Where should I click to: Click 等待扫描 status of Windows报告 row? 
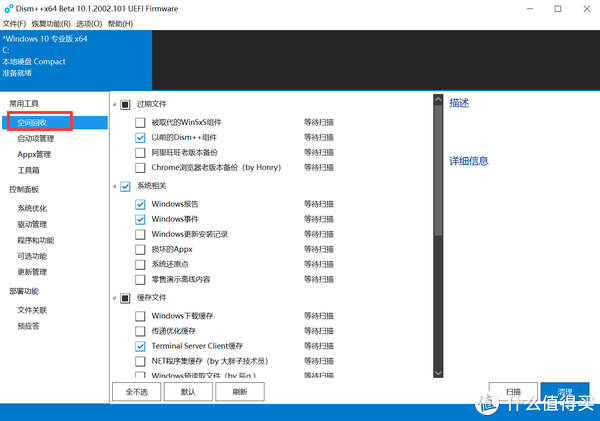(319, 204)
